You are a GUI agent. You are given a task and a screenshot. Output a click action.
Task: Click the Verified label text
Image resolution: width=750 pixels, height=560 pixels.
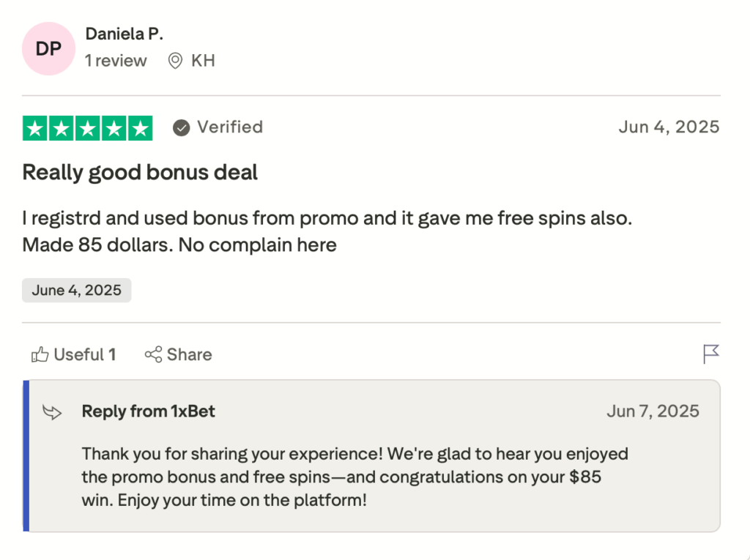pyautogui.click(x=229, y=127)
